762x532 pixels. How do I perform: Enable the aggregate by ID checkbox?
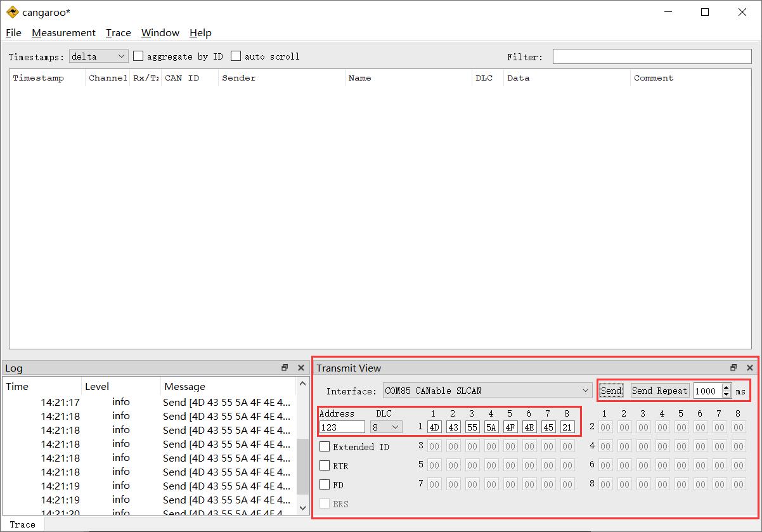click(138, 56)
